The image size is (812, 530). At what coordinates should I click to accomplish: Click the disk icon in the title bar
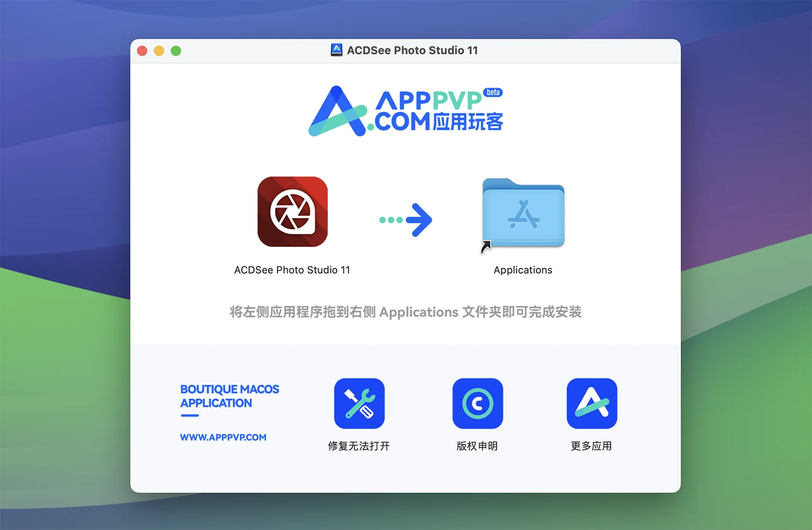click(337, 50)
